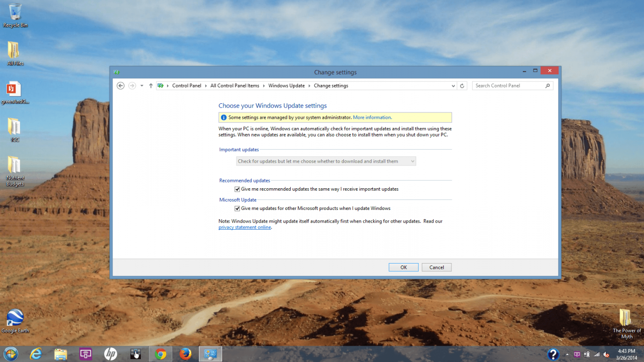Expand arrow after Windows Update breadcrumb
Screen dimensions: 644x362
pos(309,86)
